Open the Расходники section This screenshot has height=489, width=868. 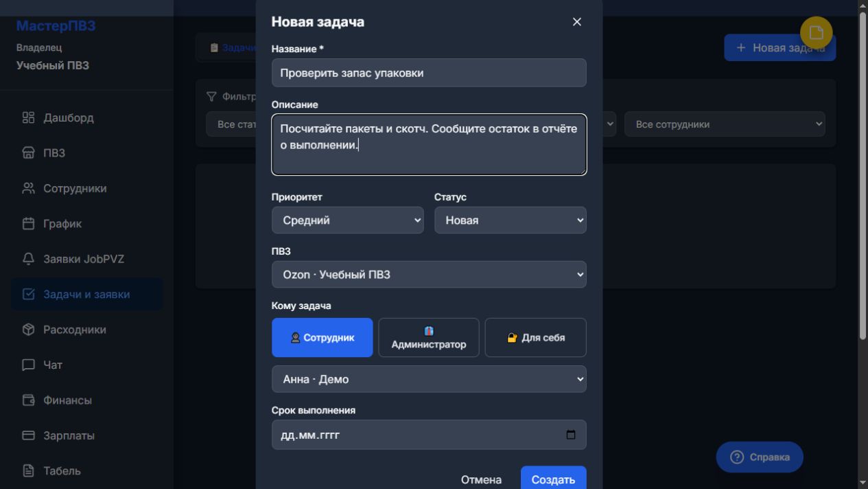(86, 330)
